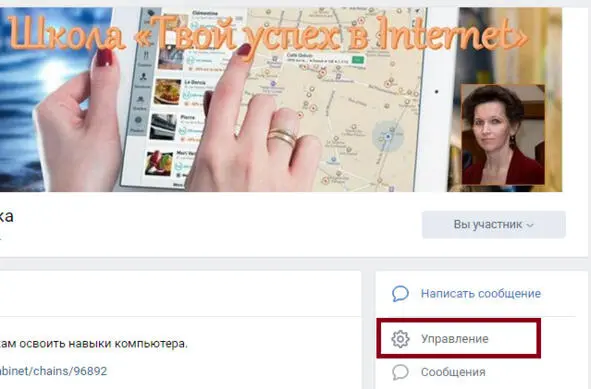Expand the Вы участник chevron arrow
This screenshot has height=389, width=591.
pos(530,225)
